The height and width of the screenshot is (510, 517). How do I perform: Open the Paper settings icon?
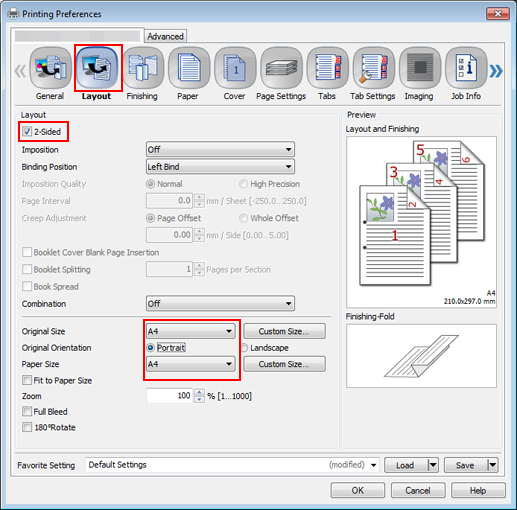[x=189, y=68]
